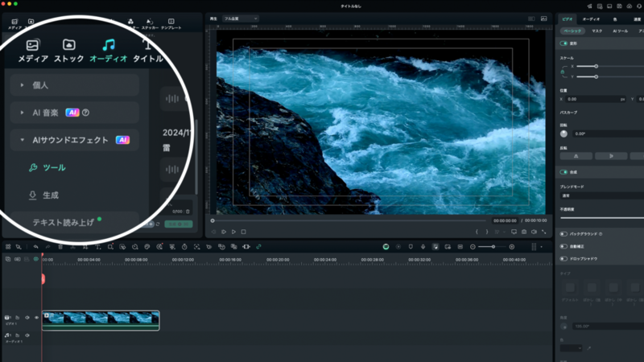644x362 pixels.
Task: Open テキスト読み上げ in the sidebar
Action: [x=64, y=222]
